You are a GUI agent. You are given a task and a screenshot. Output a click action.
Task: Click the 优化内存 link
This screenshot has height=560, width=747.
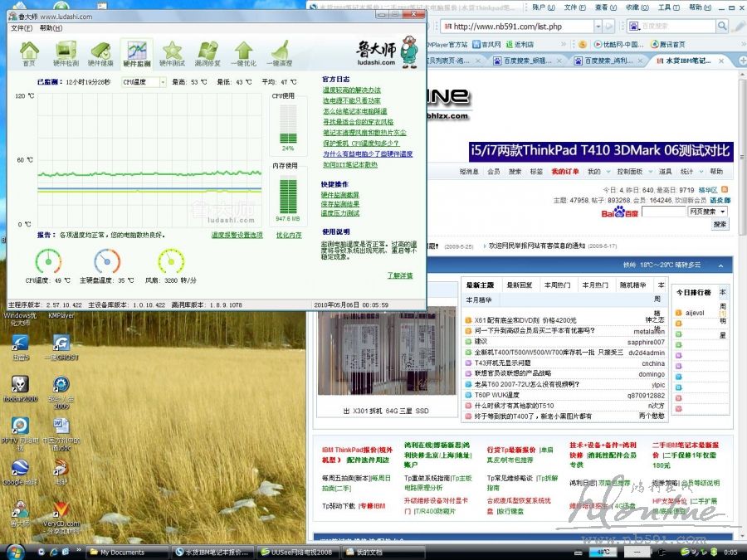tap(289, 235)
